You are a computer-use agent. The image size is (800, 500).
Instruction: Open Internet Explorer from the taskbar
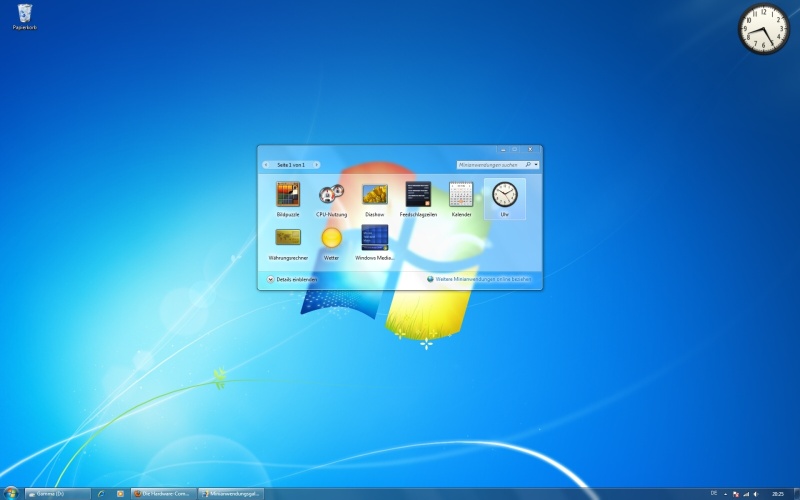click(x=101, y=494)
